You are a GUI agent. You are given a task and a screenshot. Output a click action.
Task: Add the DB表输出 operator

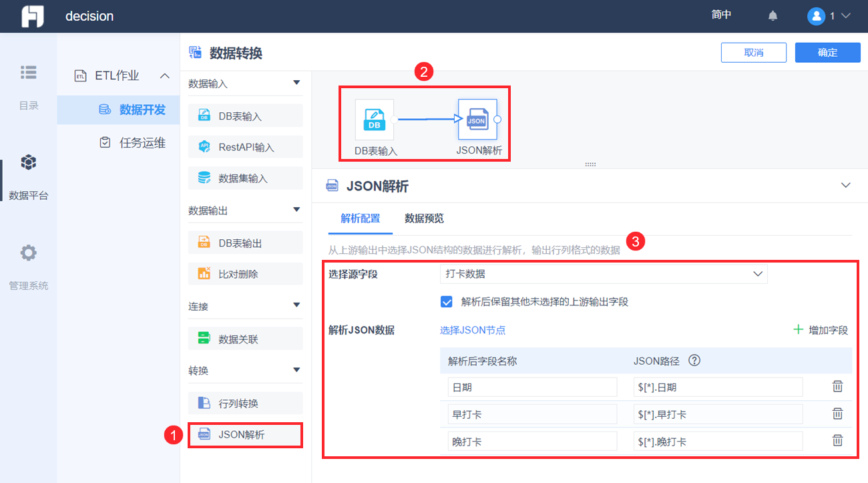(246, 243)
